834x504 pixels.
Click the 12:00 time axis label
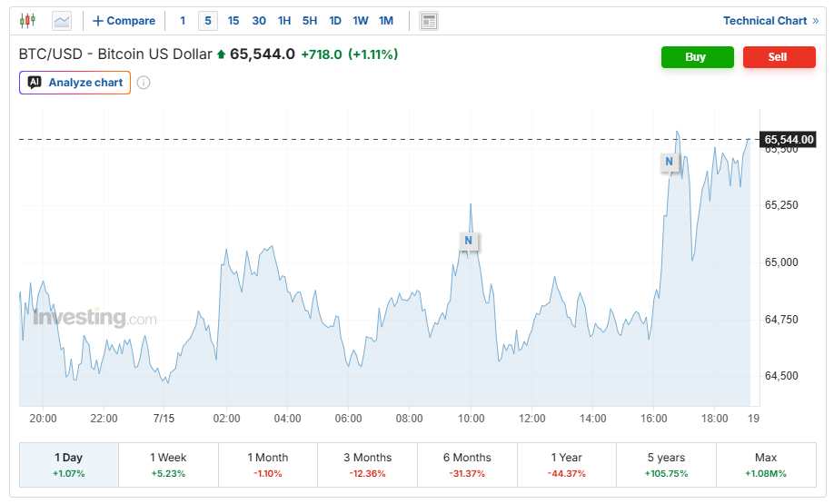click(531, 419)
